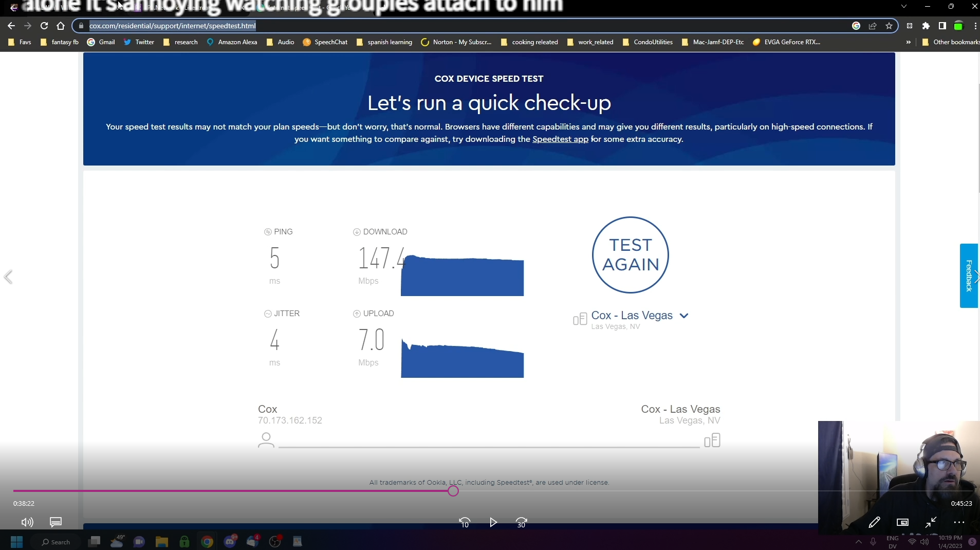Switch to mini-player view
980x550 pixels.
pos(902,522)
